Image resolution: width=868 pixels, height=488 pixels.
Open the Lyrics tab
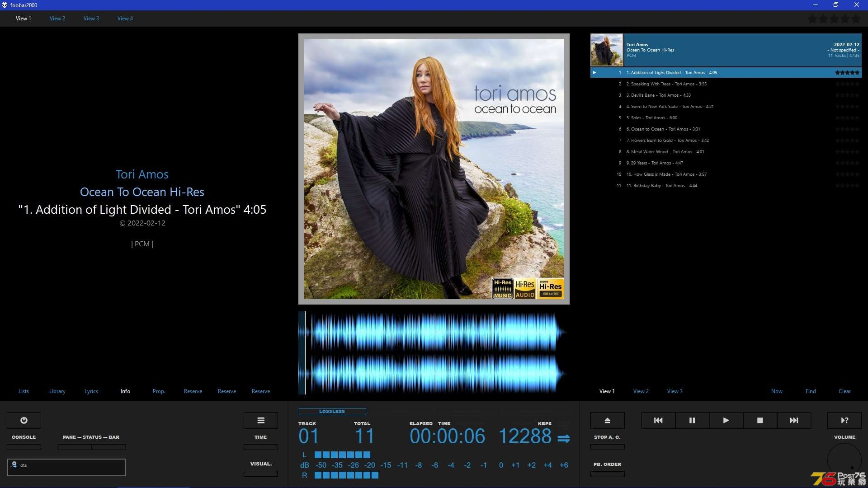pos(91,391)
